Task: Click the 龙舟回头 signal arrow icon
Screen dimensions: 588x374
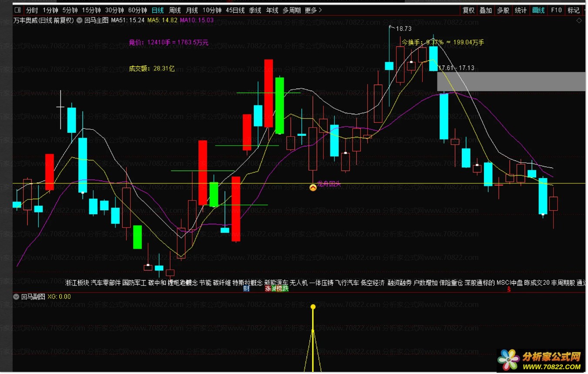Action: pyautogui.click(x=312, y=188)
